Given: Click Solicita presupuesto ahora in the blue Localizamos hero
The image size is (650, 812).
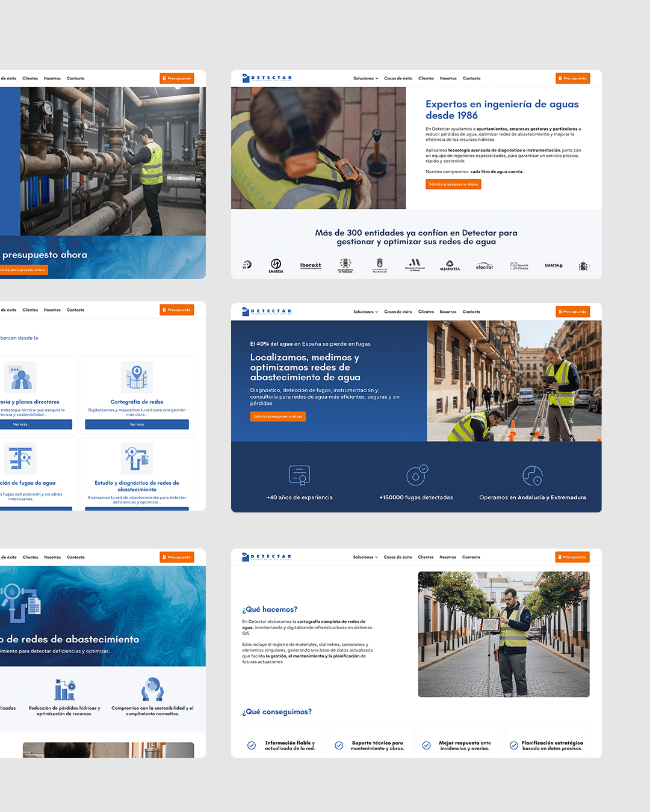Looking at the screenshot, I should (278, 416).
